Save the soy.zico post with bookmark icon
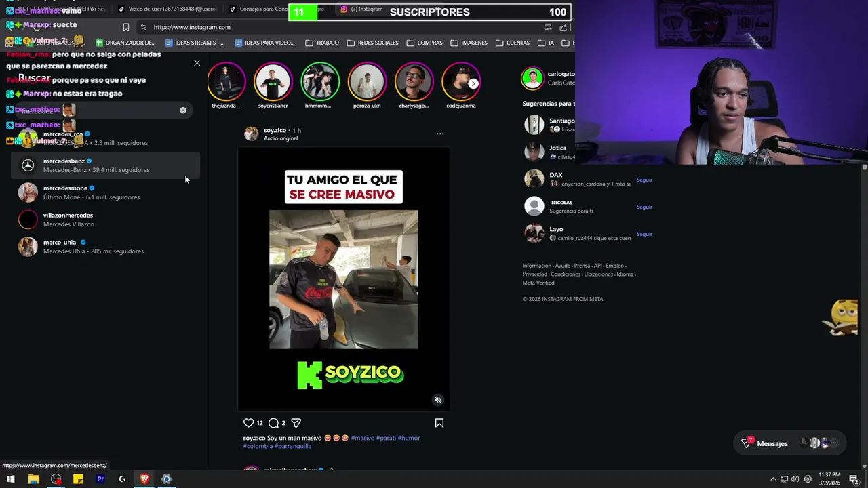 click(x=439, y=423)
